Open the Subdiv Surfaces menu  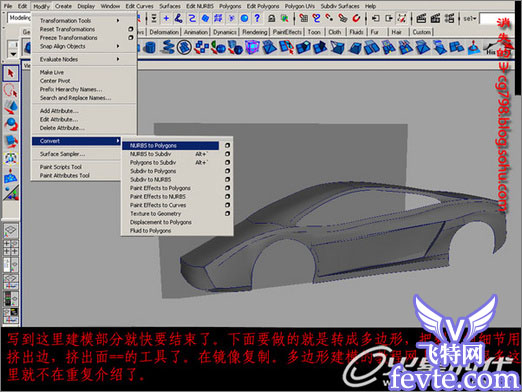[x=340, y=6]
